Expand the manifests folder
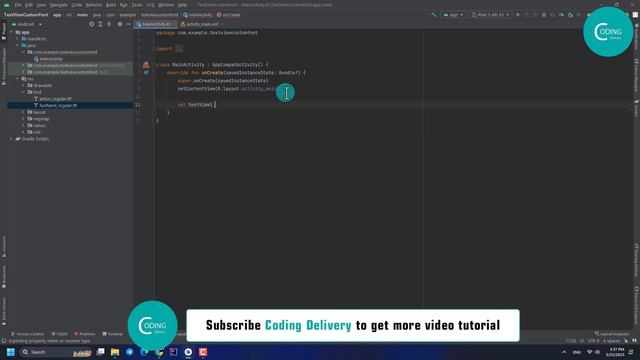The height and width of the screenshot is (360, 640). (x=18, y=39)
